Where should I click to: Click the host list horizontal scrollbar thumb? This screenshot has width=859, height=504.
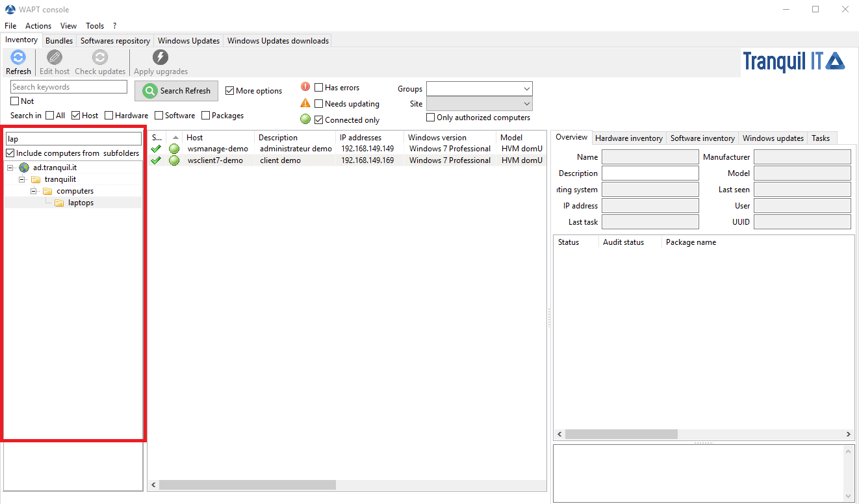point(248,485)
